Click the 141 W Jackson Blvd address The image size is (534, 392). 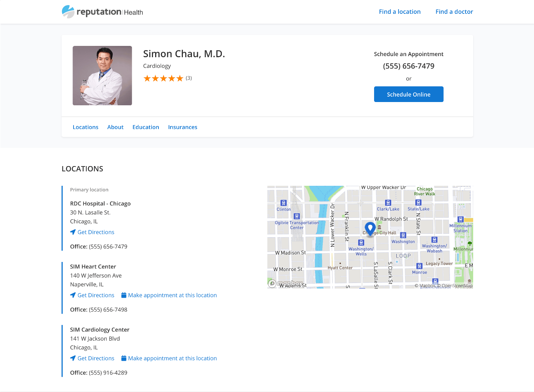coord(95,339)
